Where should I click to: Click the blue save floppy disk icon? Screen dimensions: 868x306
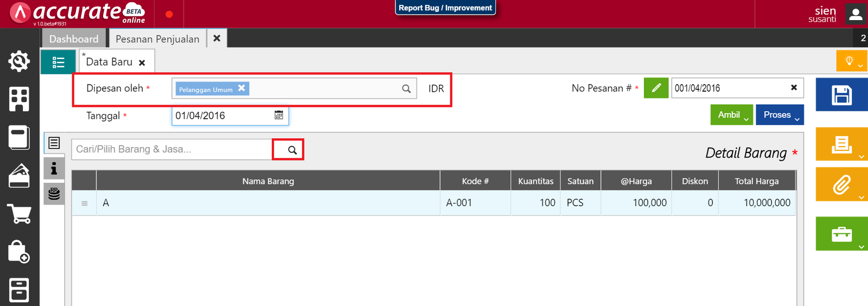tap(841, 95)
